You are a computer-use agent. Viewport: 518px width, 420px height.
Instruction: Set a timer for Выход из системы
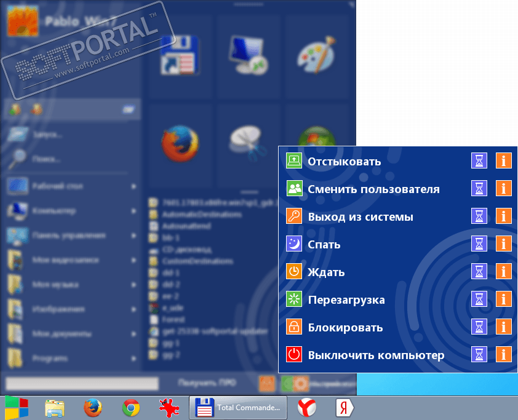coord(479,216)
